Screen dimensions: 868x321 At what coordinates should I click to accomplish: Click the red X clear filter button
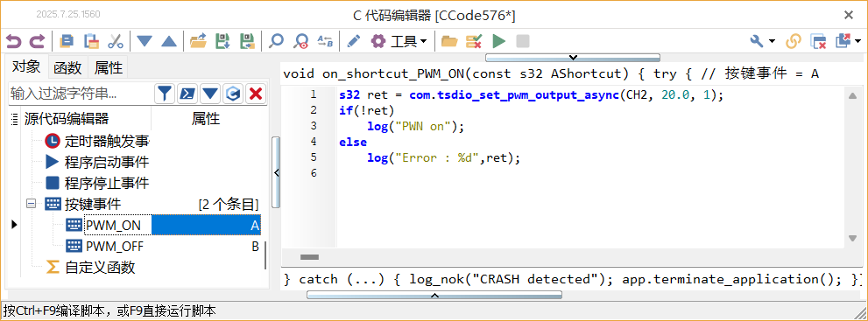pos(255,94)
